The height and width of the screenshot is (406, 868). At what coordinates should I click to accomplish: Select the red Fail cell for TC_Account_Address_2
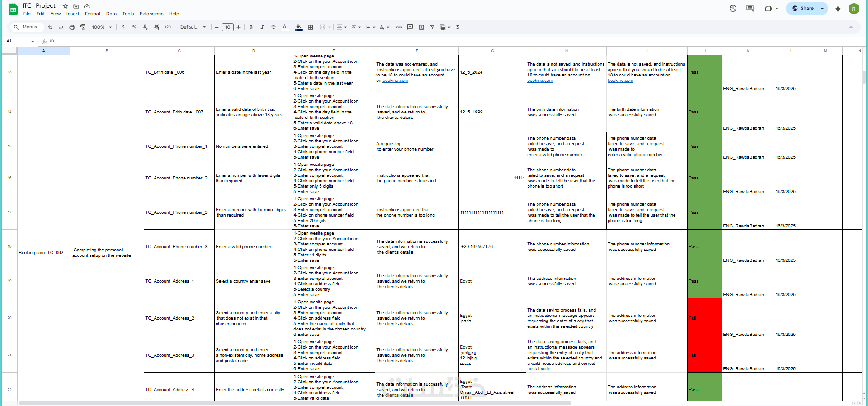click(704, 318)
